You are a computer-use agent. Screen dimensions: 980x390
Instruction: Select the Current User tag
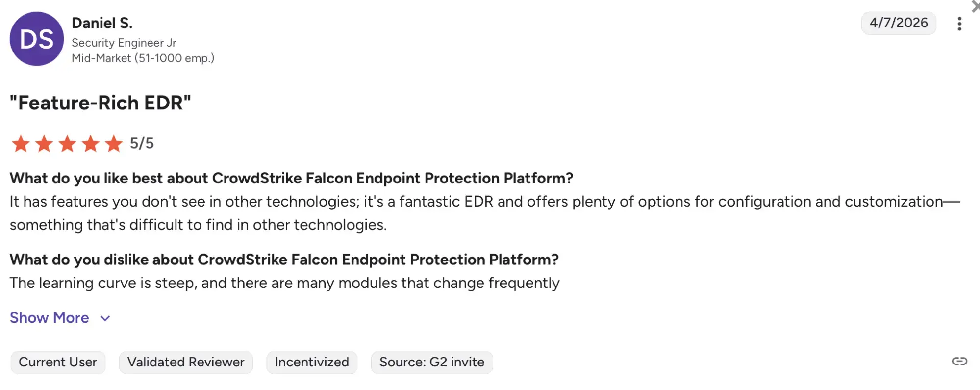[58, 362]
